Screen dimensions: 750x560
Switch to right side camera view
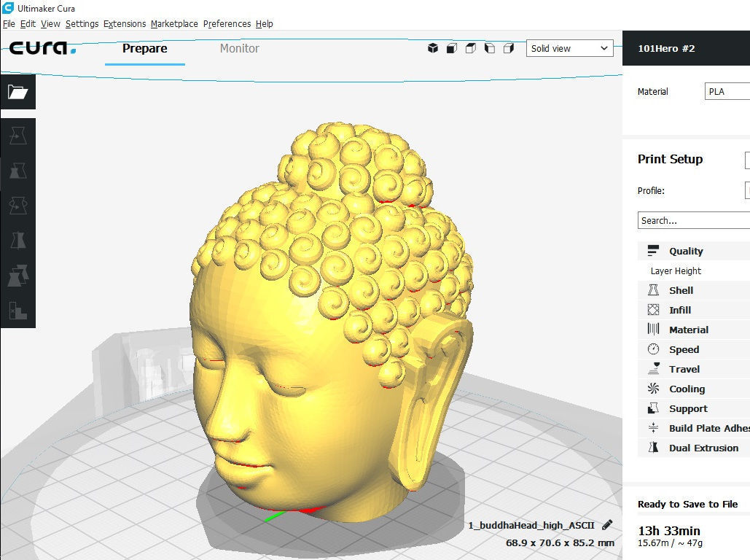tap(509, 48)
